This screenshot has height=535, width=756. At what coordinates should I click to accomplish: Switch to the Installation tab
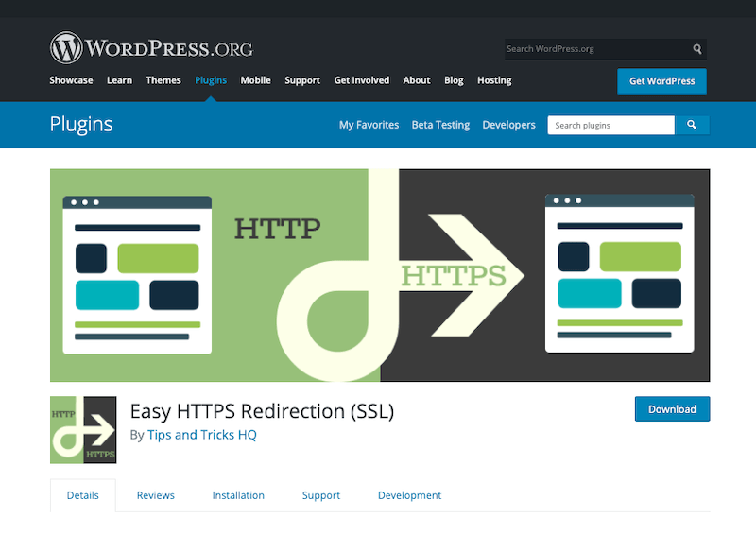tap(238, 495)
